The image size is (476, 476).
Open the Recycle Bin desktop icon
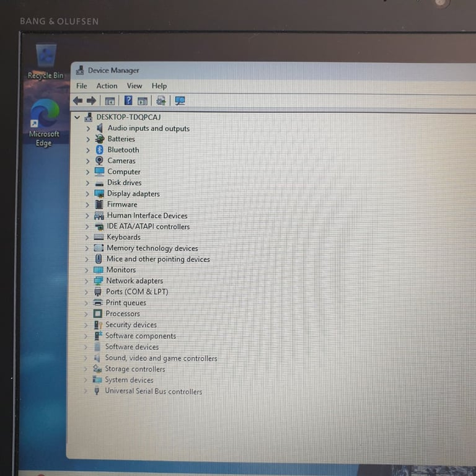click(x=46, y=61)
